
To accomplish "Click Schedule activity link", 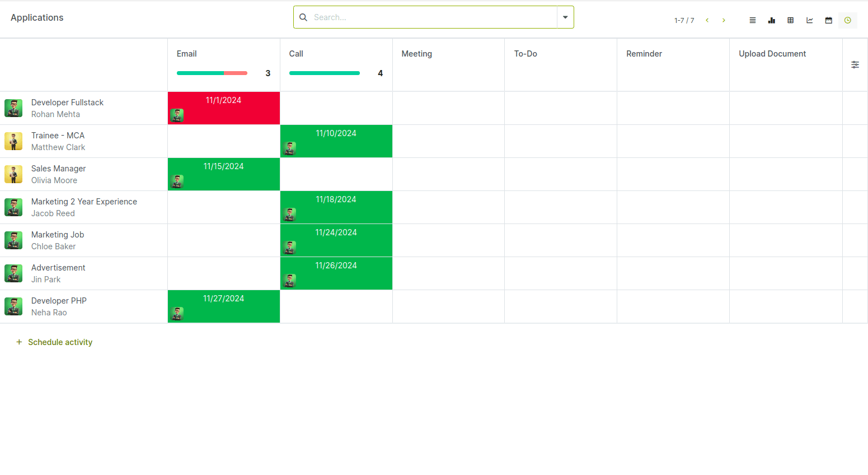I will pos(60,342).
